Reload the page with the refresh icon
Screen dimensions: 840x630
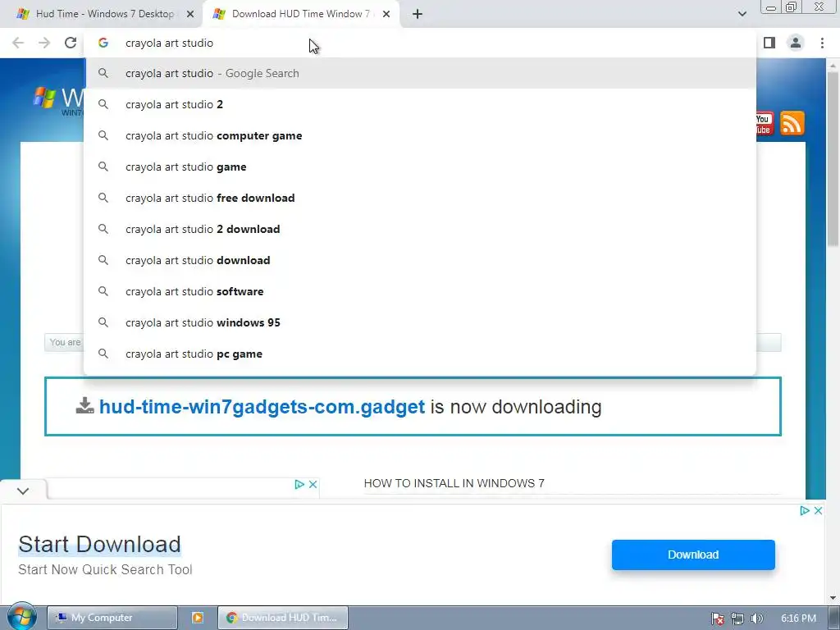(x=71, y=43)
